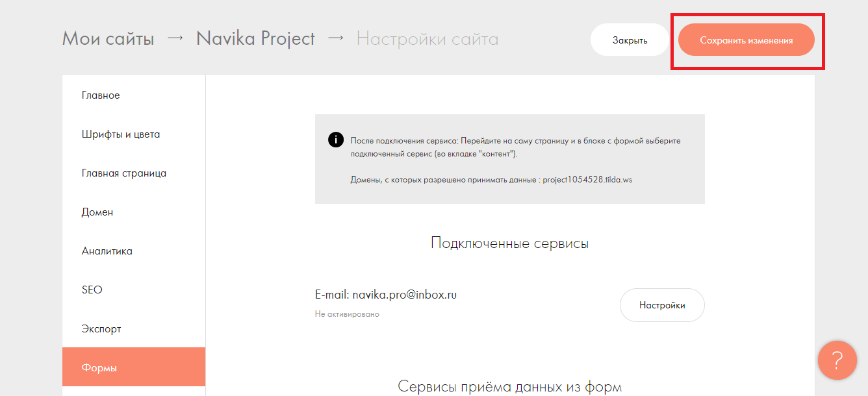The height and width of the screenshot is (396, 868).
Task: Click the info icon in the notice box
Action: click(x=335, y=140)
